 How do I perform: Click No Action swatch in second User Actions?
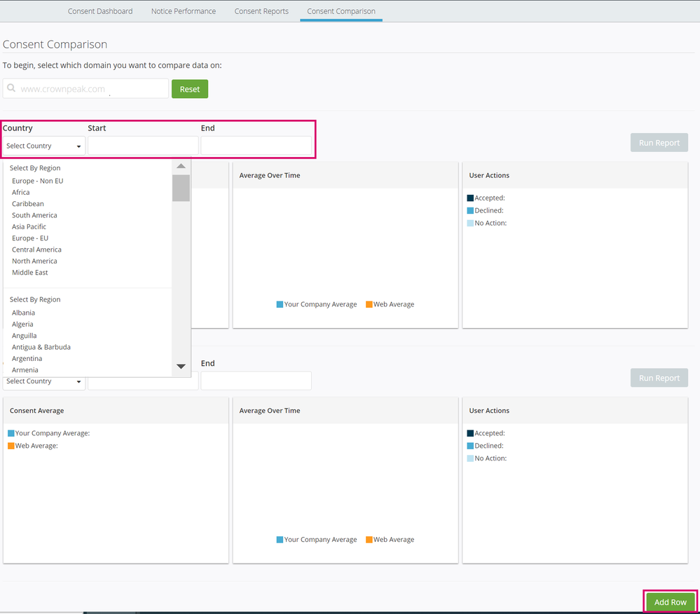pyautogui.click(x=470, y=458)
